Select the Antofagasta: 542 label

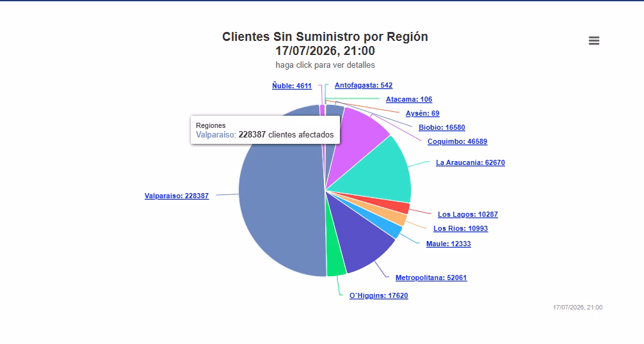[x=364, y=85]
